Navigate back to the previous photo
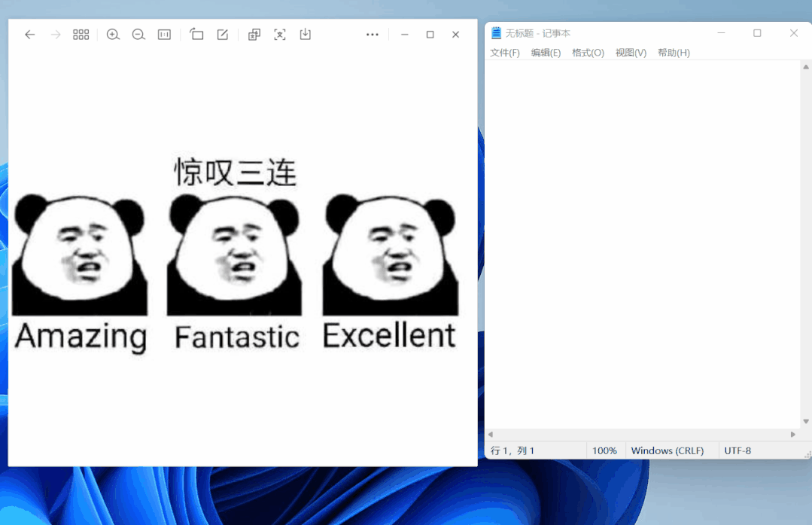Image resolution: width=812 pixels, height=525 pixels. 29,34
